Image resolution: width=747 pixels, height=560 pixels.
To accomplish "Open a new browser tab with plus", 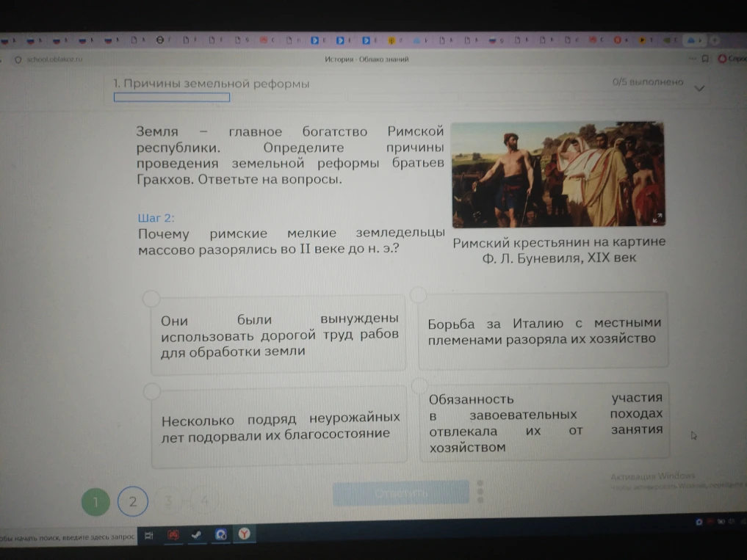I will (x=715, y=40).
